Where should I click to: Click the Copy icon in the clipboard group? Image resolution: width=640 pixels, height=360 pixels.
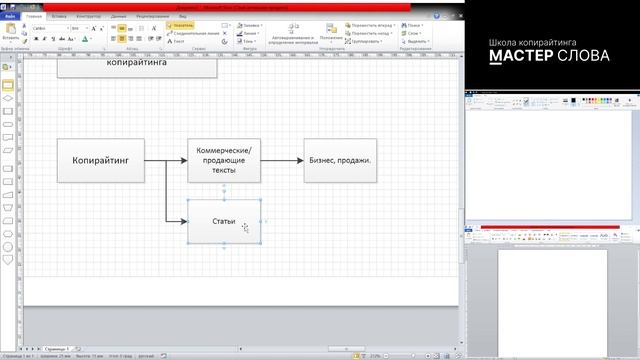(24, 33)
